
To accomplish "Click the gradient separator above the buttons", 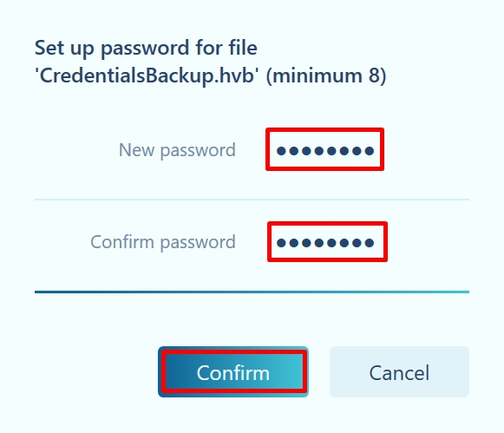I will [x=252, y=292].
